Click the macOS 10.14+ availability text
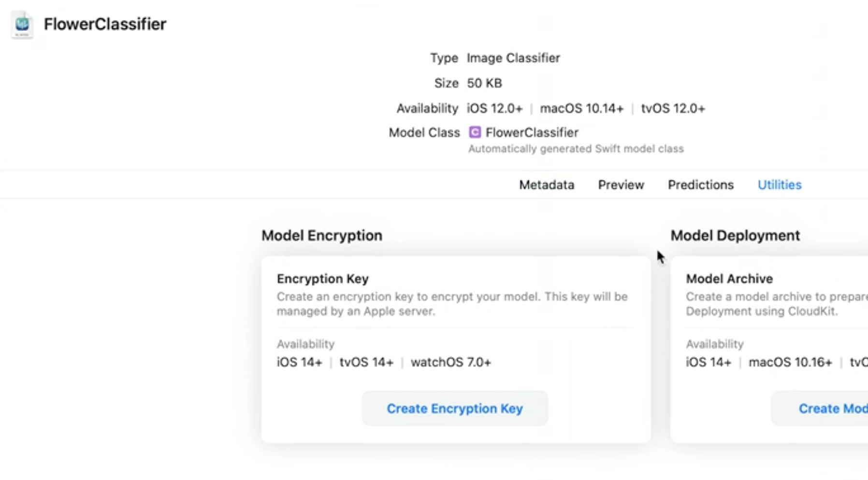This screenshot has width=868, height=480. click(x=581, y=109)
